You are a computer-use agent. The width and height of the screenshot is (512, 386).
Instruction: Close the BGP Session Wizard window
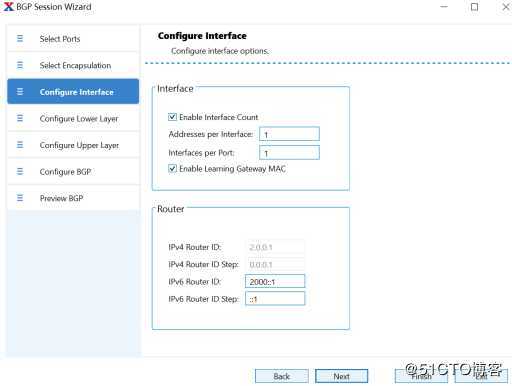point(506,7)
